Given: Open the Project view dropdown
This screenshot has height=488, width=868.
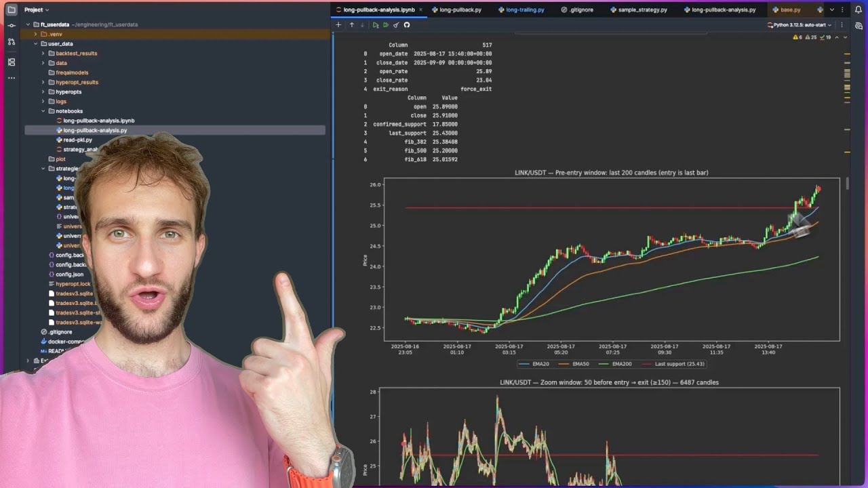Looking at the screenshot, I should [37, 10].
